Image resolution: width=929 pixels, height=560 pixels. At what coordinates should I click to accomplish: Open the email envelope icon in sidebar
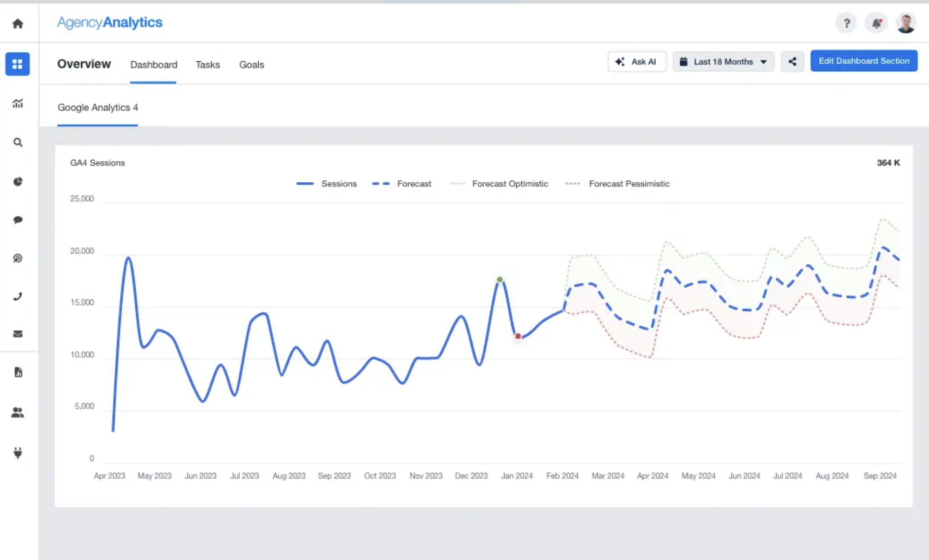coord(18,334)
